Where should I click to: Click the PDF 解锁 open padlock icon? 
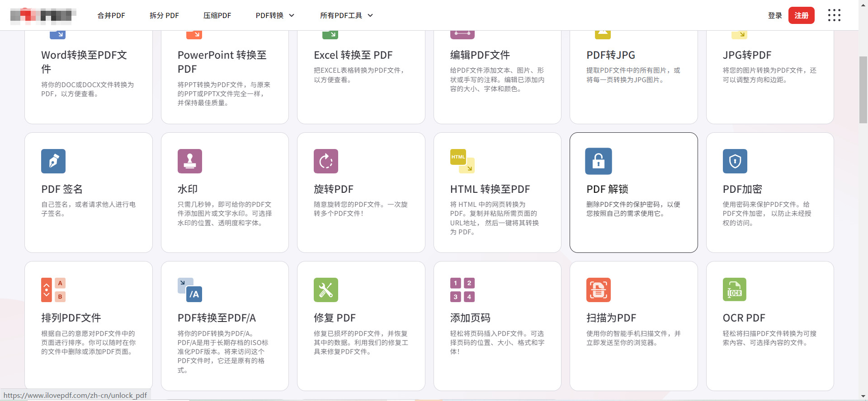pyautogui.click(x=598, y=161)
